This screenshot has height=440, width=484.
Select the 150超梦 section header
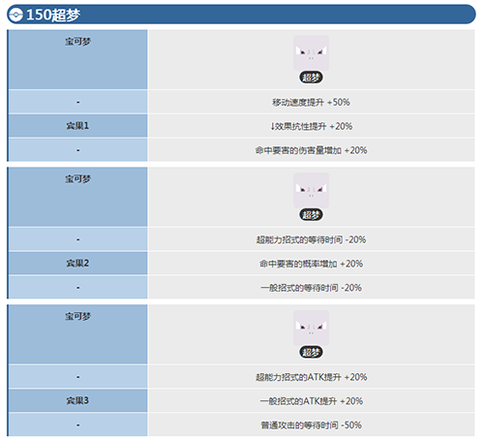click(241, 14)
